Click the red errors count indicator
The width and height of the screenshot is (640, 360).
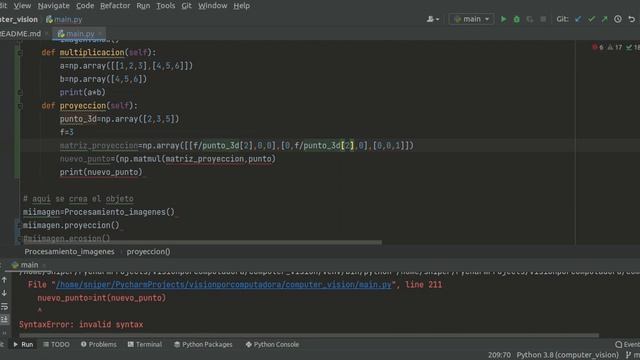coord(598,47)
